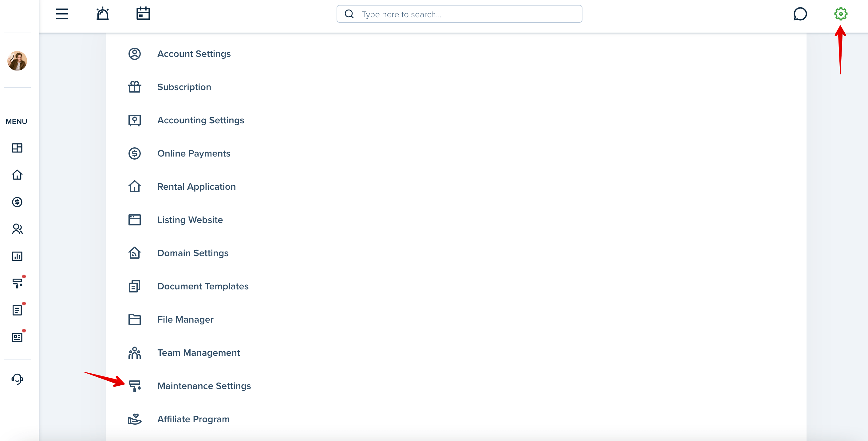The width and height of the screenshot is (868, 441).
Task: Go to Accounting Settings
Action: pyautogui.click(x=200, y=120)
